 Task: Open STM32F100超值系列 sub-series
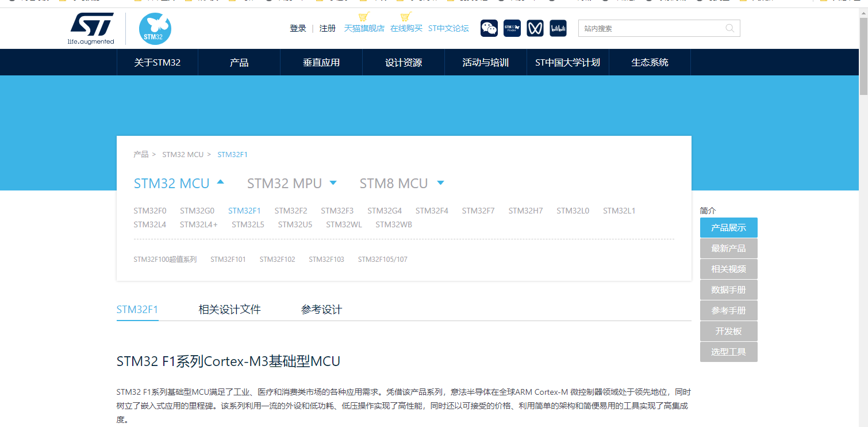pos(165,260)
